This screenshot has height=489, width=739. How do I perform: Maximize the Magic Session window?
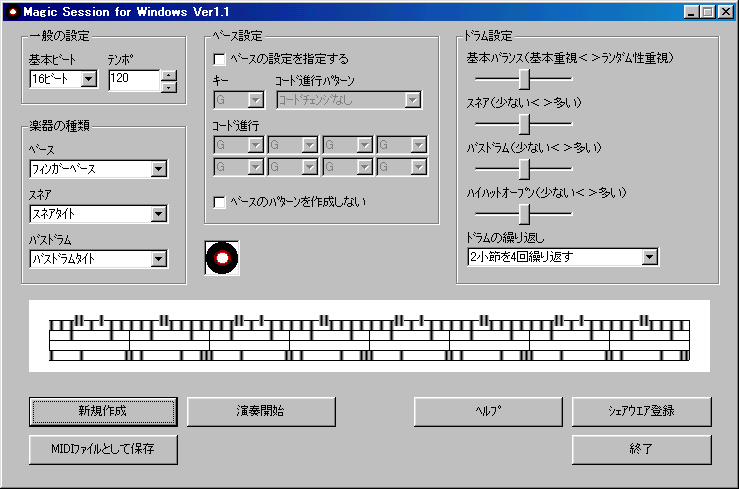click(707, 12)
